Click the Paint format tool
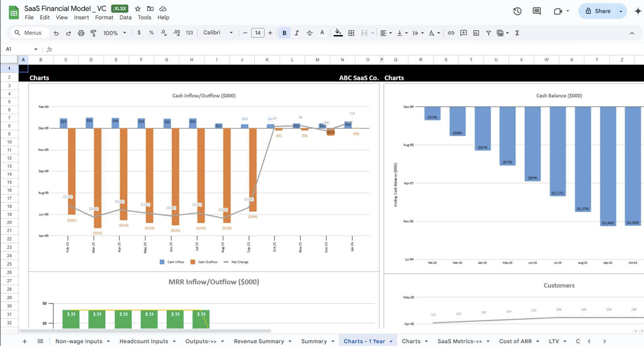This screenshot has width=644, height=346. 93,33
